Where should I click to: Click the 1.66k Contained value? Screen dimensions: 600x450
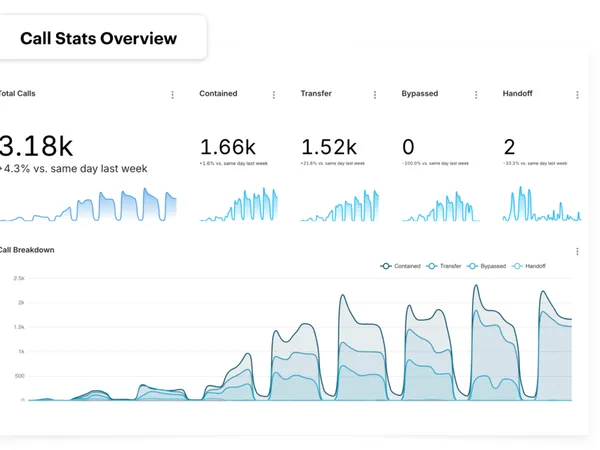pyautogui.click(x=228, y=147)
